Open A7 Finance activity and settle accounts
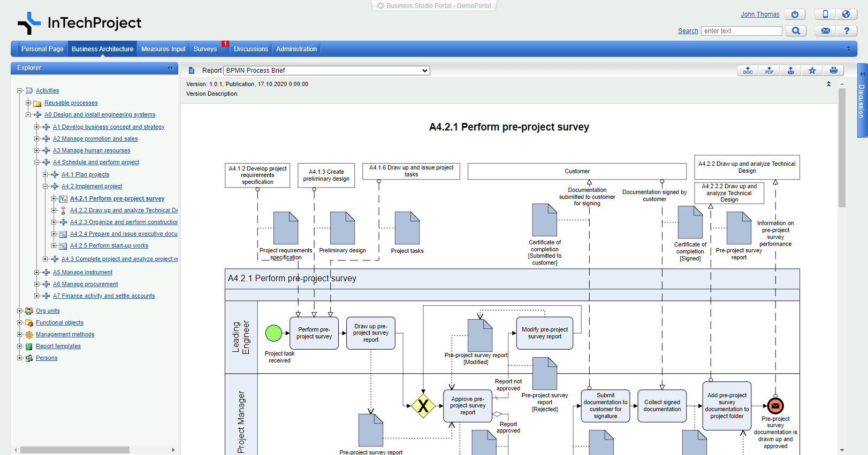 pyautogui.click(x=104, y=296)
